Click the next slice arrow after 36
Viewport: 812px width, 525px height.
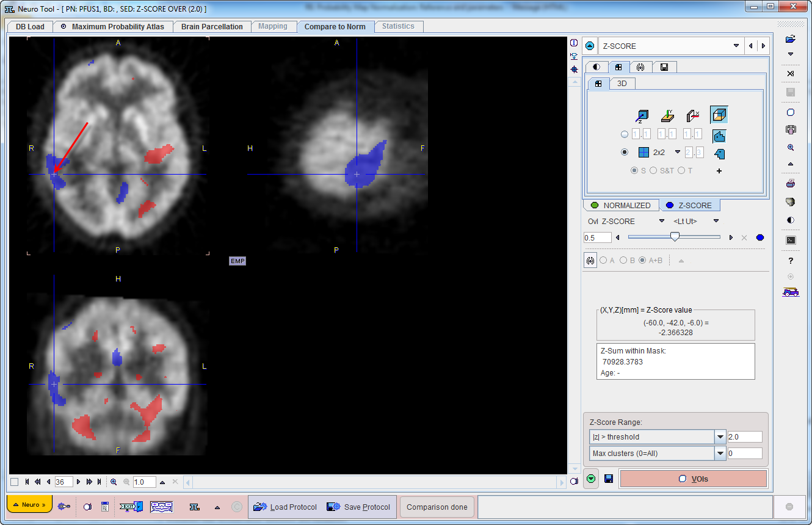click(x=78, y=482)
